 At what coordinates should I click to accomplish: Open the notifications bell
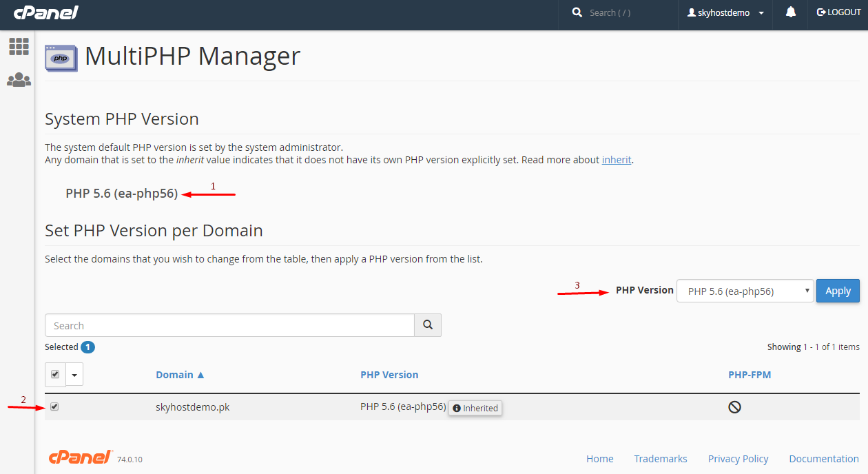tap(791, 12)
